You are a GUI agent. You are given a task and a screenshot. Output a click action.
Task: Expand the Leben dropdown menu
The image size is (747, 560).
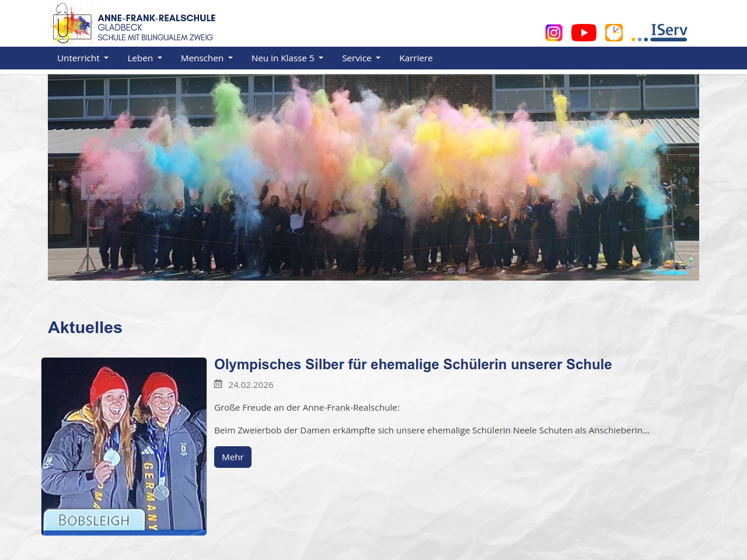click(x=145, y=58)
